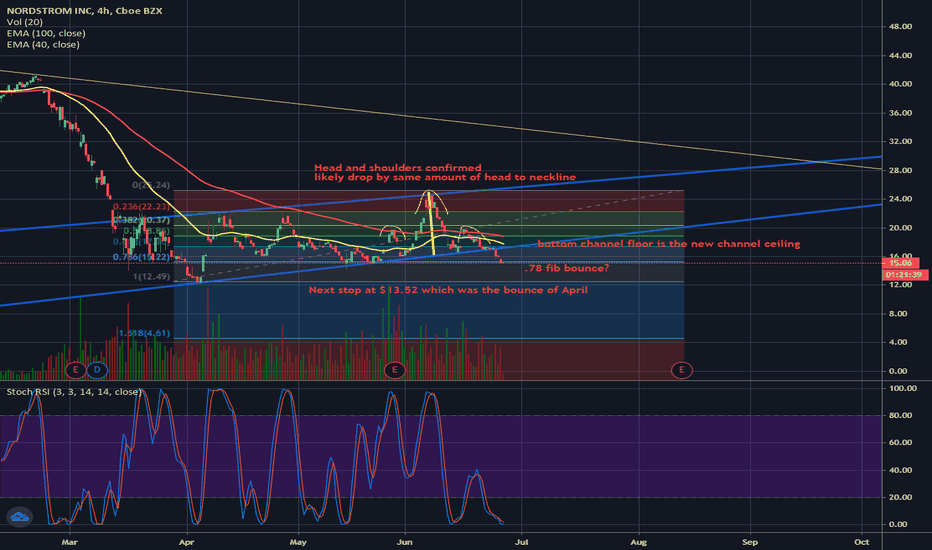Click the Mar label on the time axis
The width and height of the screenshot is (932, 550).
point(70,542)
